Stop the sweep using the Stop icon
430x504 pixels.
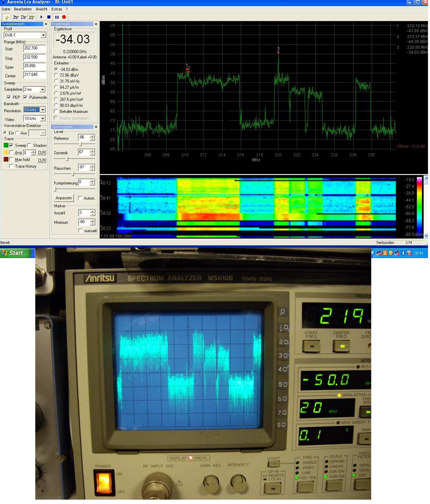(x=48, y=17)
